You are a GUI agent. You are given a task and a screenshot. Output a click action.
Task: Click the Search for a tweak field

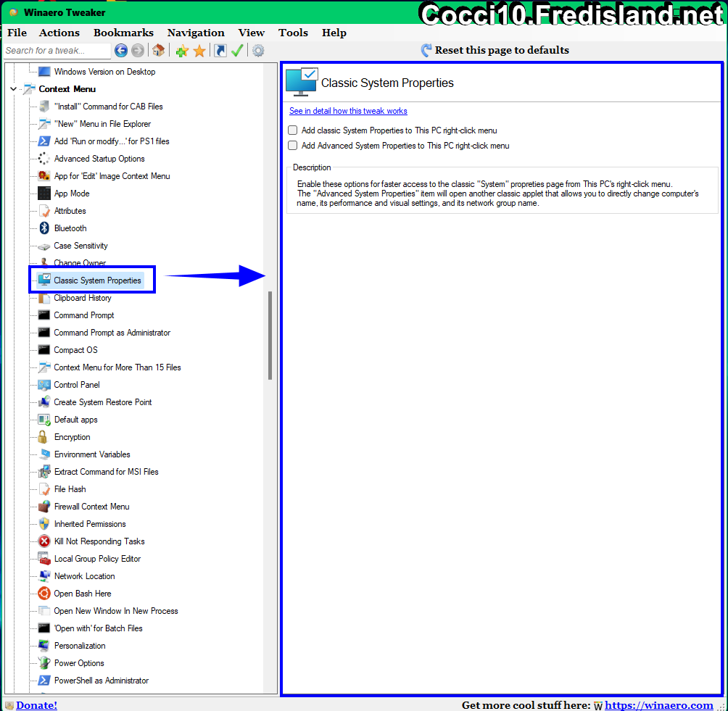click(x=57, y=51)
